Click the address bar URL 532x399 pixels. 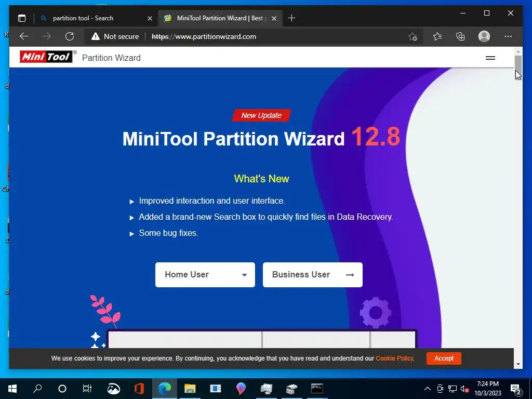(204, 37)
